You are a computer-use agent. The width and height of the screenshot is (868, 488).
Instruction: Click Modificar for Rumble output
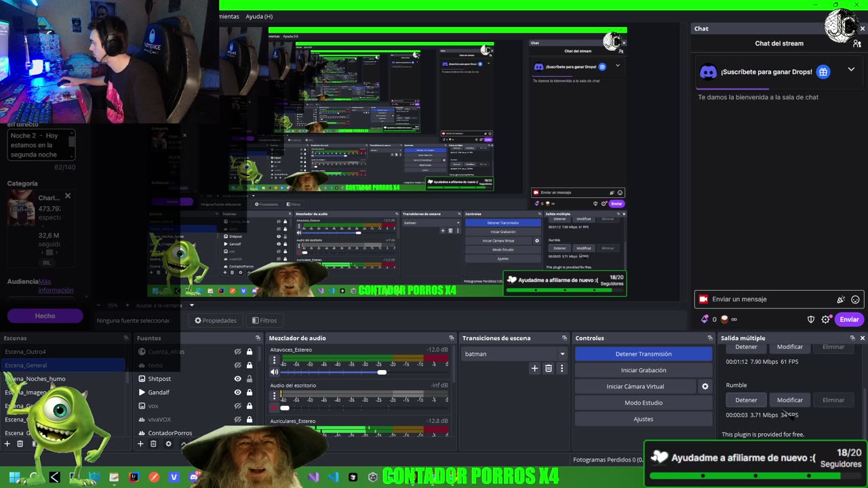click(789, 400)
